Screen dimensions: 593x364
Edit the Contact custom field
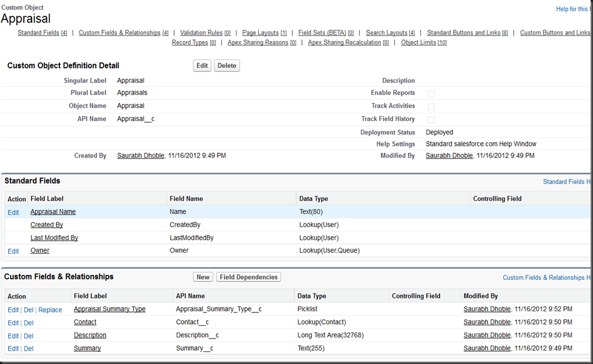(13, 323)
